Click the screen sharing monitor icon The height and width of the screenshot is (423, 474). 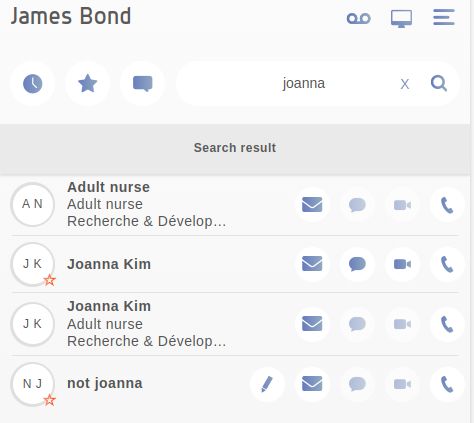401,18
